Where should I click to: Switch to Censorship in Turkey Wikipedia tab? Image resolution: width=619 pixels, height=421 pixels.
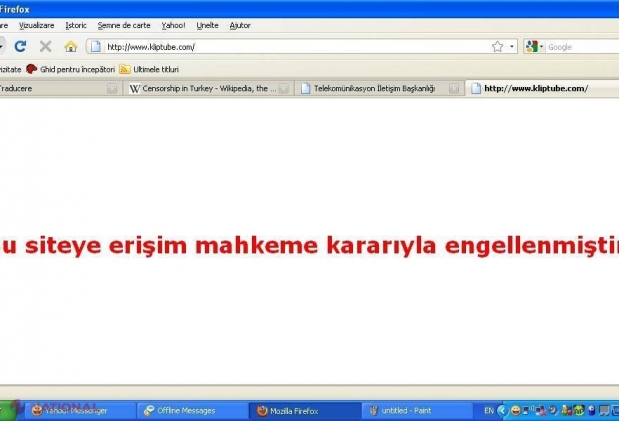(200, 89)
